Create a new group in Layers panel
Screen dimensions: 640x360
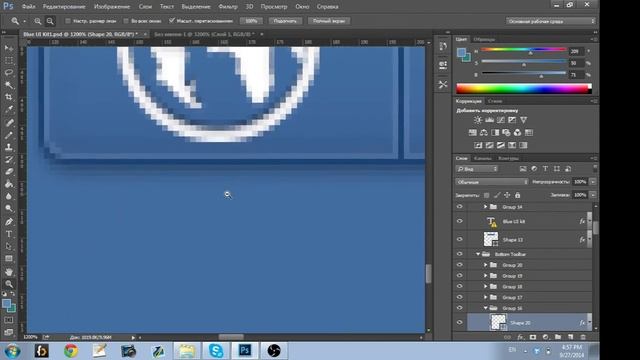coord(558,337)
